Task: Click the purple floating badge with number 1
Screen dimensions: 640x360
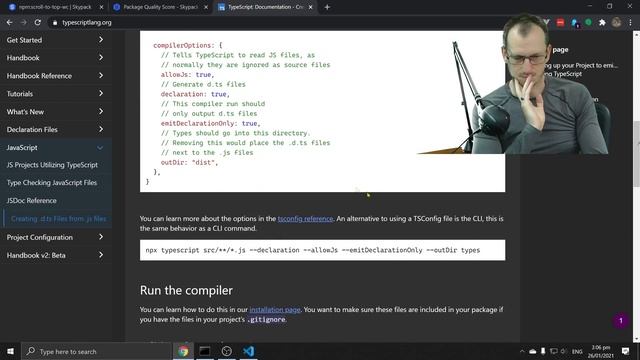Action: pyautogui.click(x=621, y=321)
